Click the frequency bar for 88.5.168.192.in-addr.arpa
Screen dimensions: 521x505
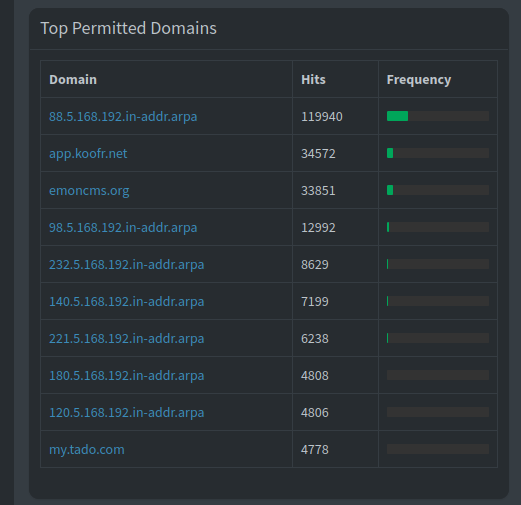(x=438, y=116)
